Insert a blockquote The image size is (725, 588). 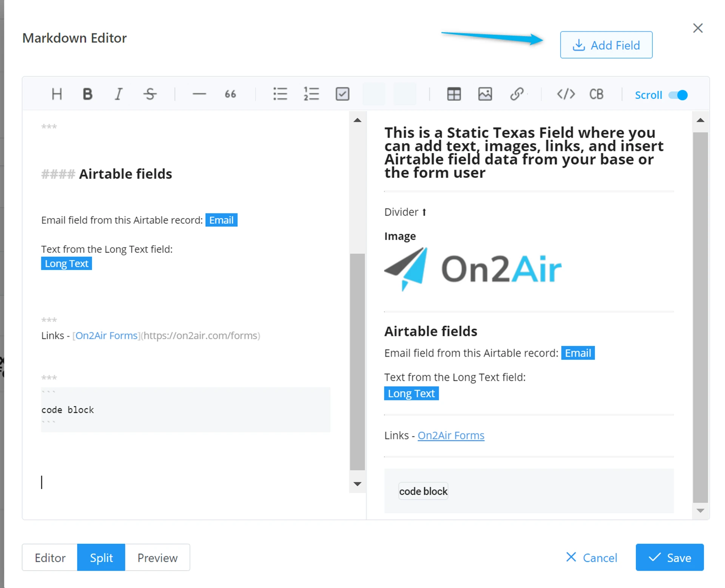click(x=230, y=94)
